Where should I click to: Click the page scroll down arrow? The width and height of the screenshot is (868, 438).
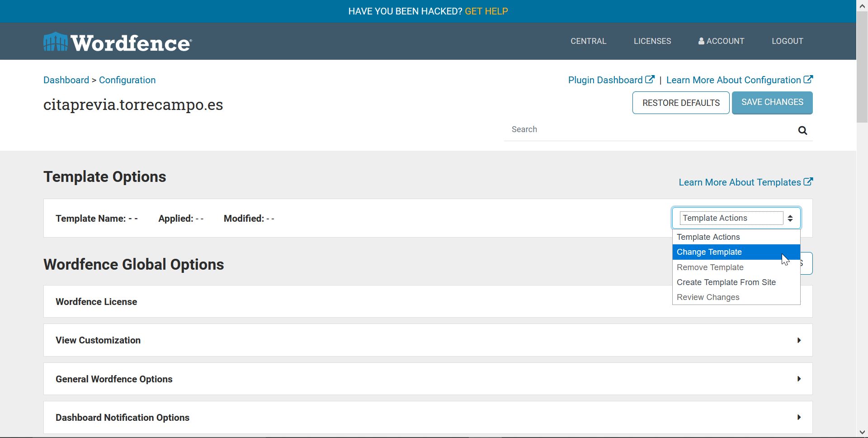coord(862,432)
